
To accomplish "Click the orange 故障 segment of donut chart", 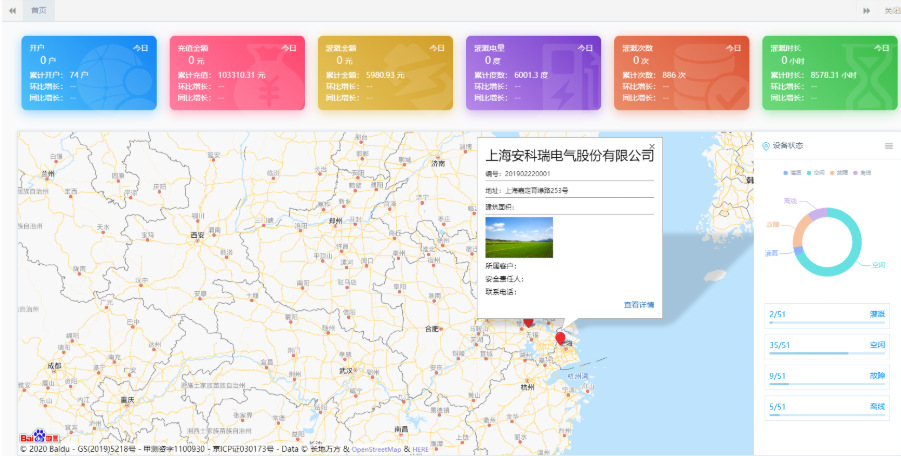I will pos(800,231).
